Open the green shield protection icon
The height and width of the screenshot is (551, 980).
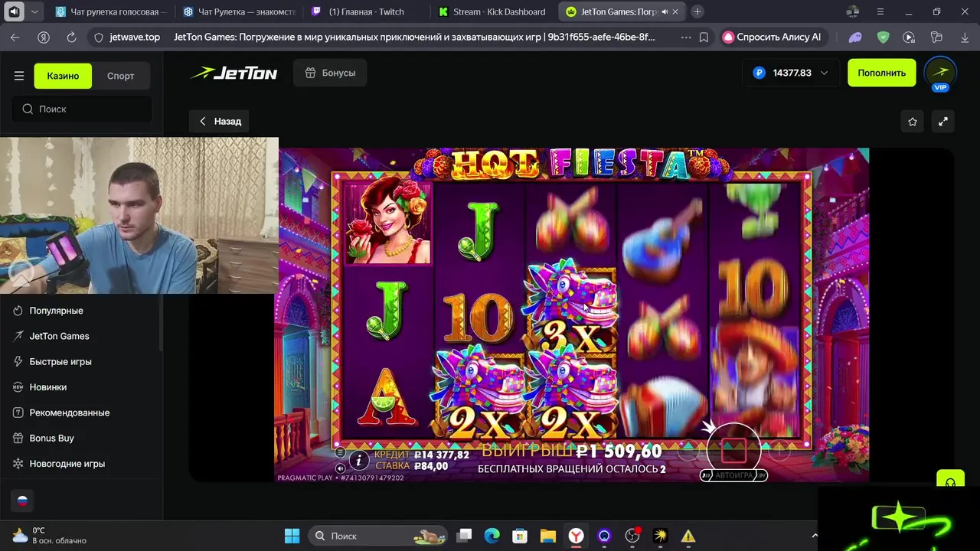[x=883, y=37]
